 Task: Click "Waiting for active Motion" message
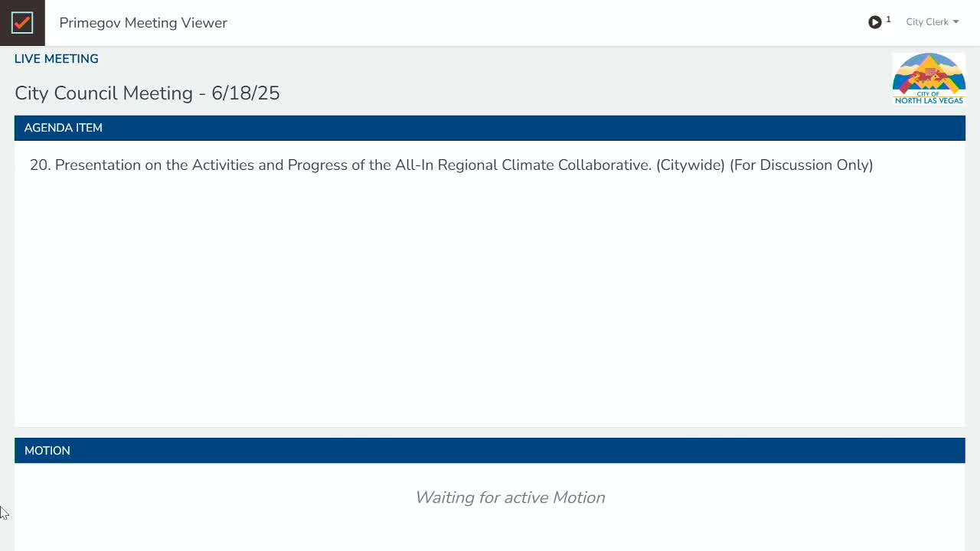pos(510,497)
